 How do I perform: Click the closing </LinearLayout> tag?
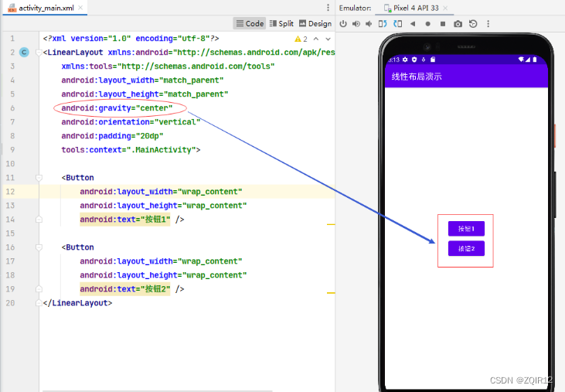pos(77,303)
